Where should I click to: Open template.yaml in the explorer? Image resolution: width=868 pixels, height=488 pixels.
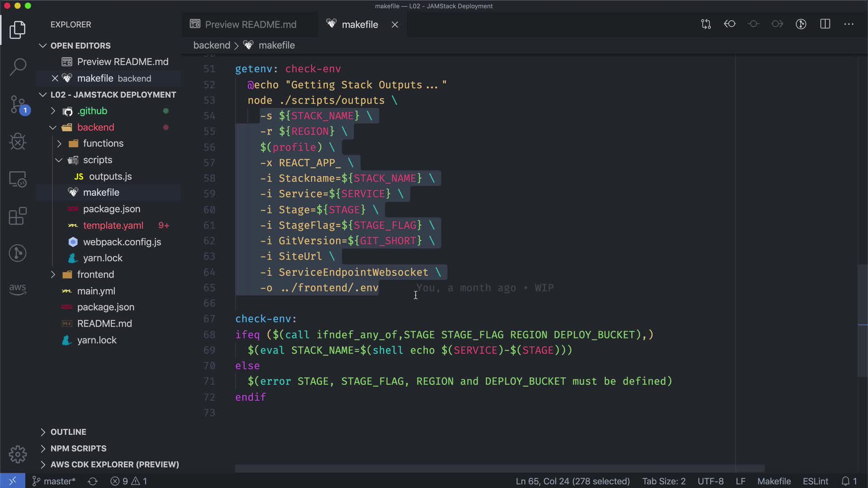point(113,225)
